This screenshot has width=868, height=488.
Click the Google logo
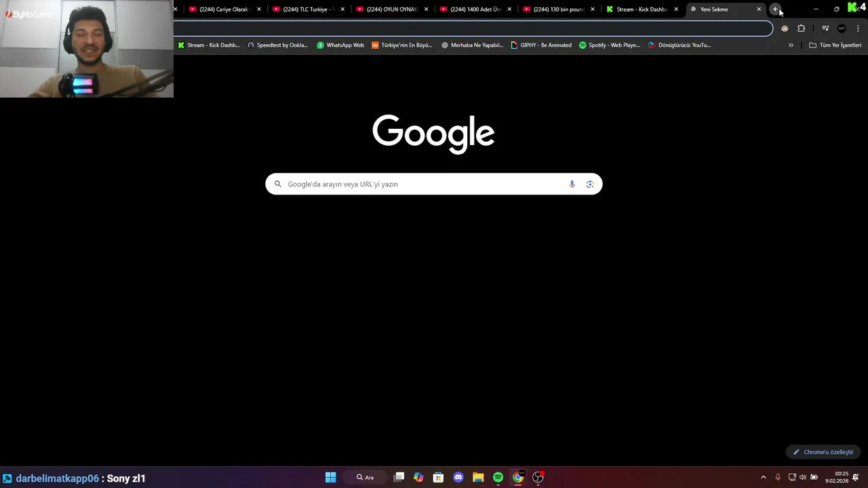point(433,134)
